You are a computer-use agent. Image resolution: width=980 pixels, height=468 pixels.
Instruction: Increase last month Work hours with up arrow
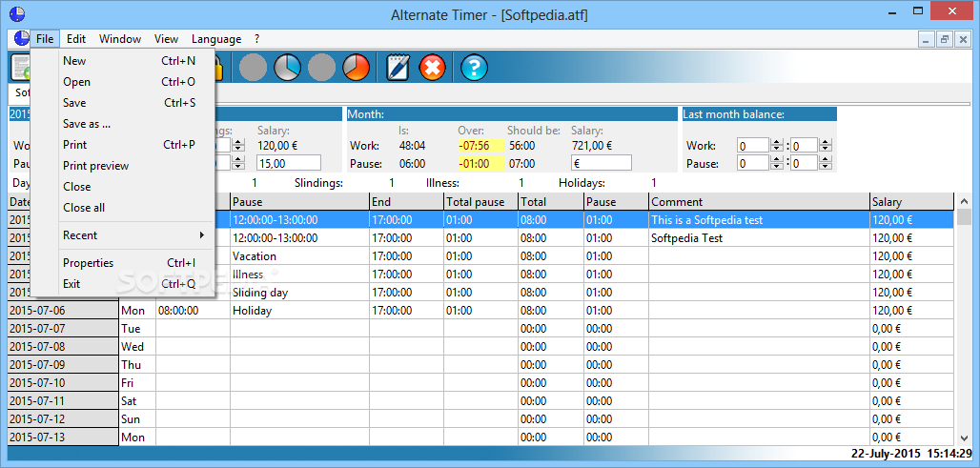[776, 142]
